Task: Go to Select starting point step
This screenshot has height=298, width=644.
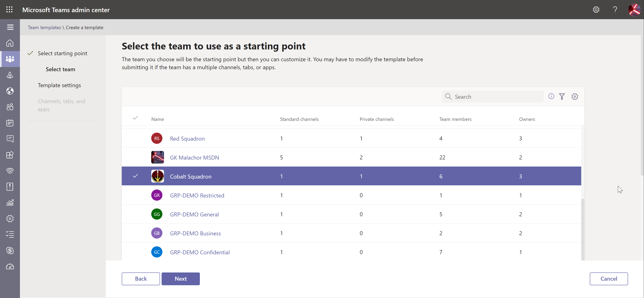Action: [63, 53]
